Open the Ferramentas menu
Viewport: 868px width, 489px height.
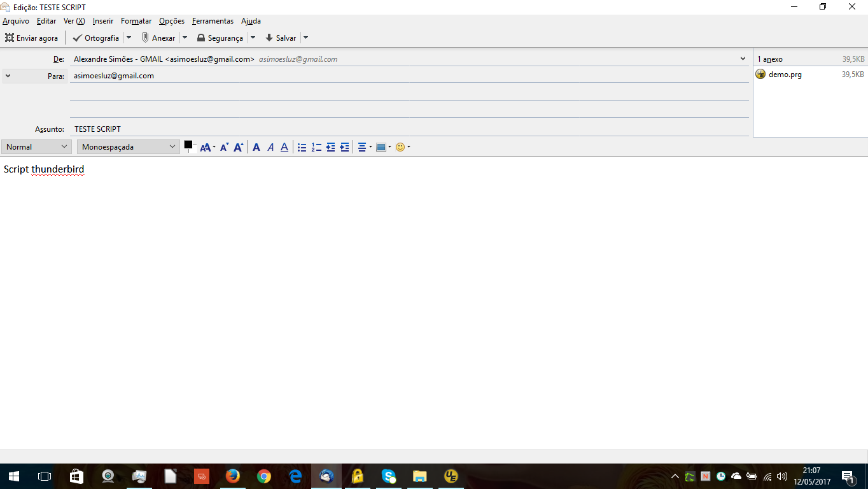click(213, 21)
